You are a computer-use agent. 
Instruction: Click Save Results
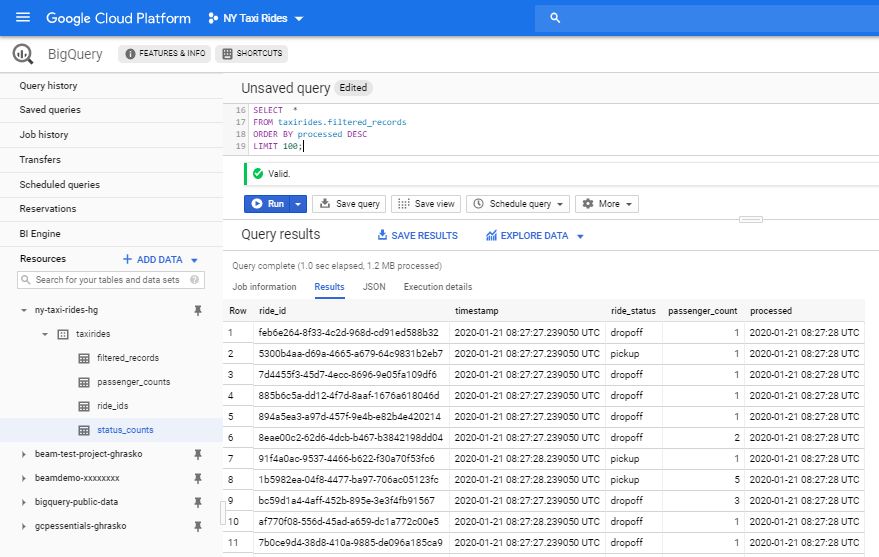(x=418, y=235)
